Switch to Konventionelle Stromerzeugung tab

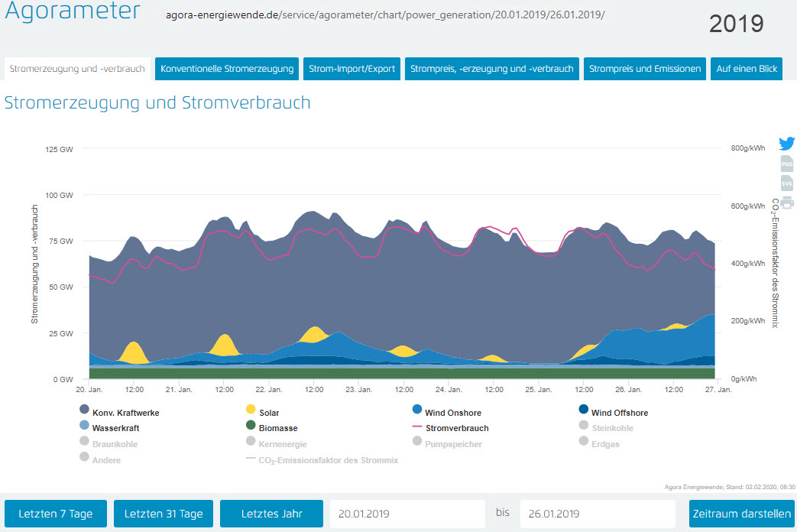(227, 69)
